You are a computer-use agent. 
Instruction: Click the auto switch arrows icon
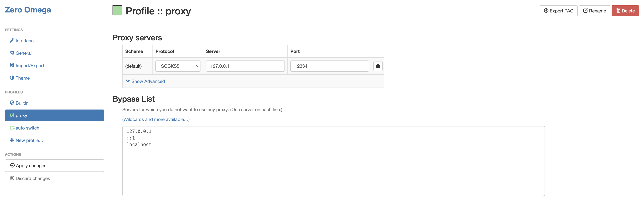click(x=12, y=128)
